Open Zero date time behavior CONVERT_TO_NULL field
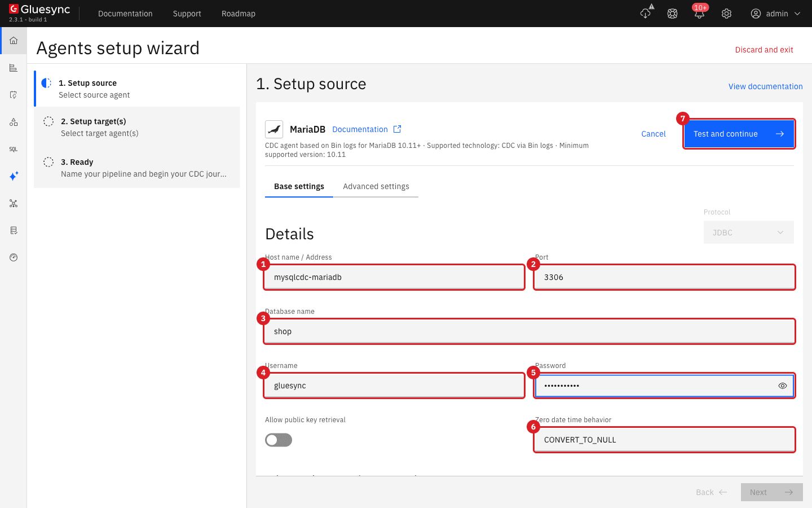This screenshot has width=812, height=508. point(664,440)
